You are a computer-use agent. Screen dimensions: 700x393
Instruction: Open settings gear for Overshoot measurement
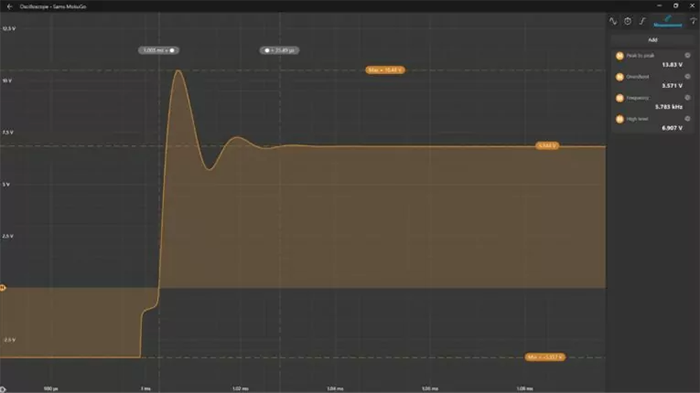[x=688, y=76]
